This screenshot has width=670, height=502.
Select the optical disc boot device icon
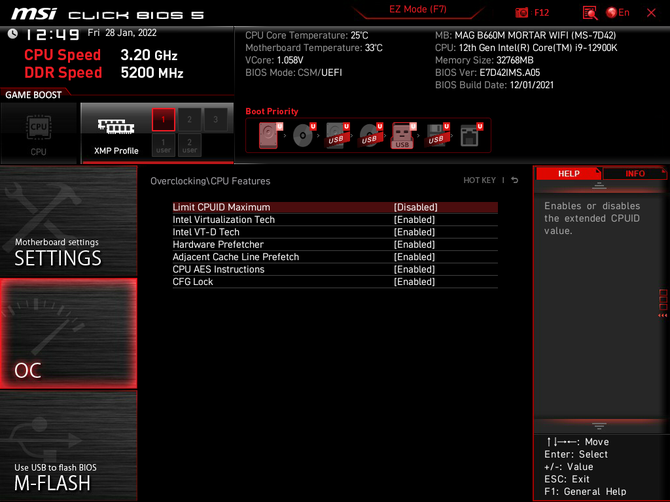[x=304, y=135]
